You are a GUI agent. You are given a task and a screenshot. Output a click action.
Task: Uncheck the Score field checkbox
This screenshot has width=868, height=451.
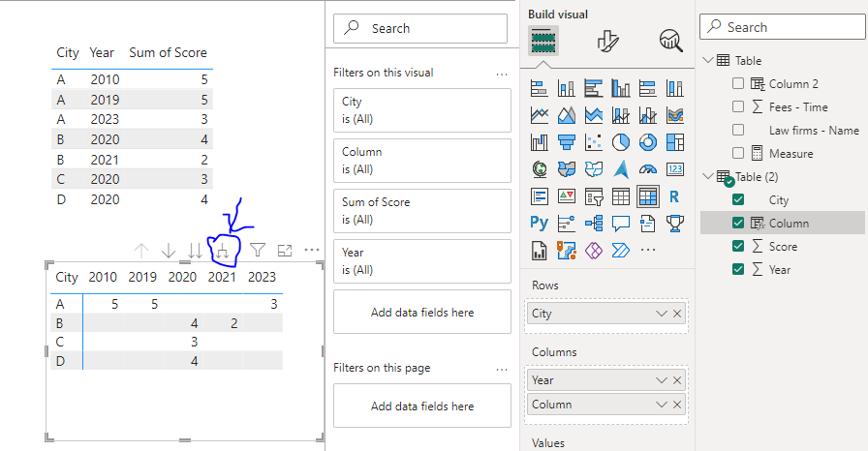[738, 246]
